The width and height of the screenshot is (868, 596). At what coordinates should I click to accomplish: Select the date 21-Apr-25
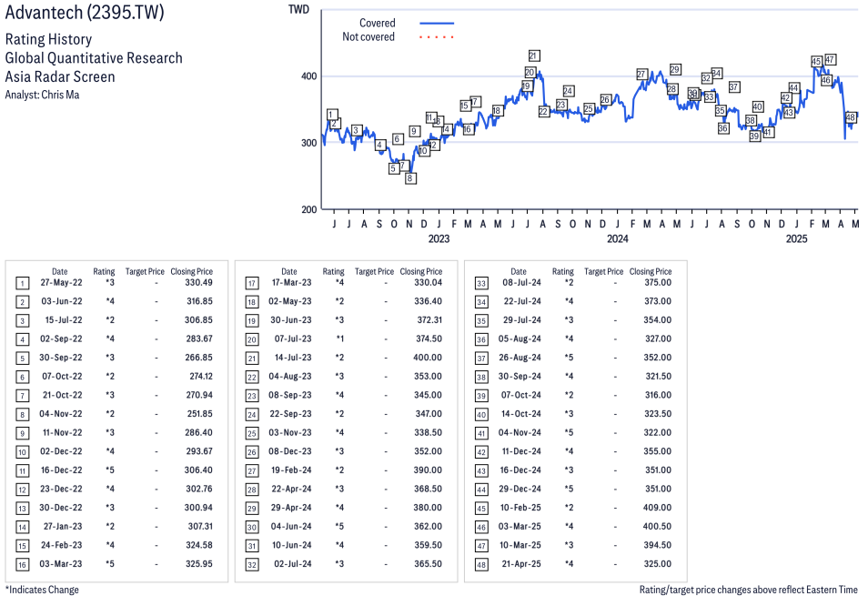coord(521,564)
